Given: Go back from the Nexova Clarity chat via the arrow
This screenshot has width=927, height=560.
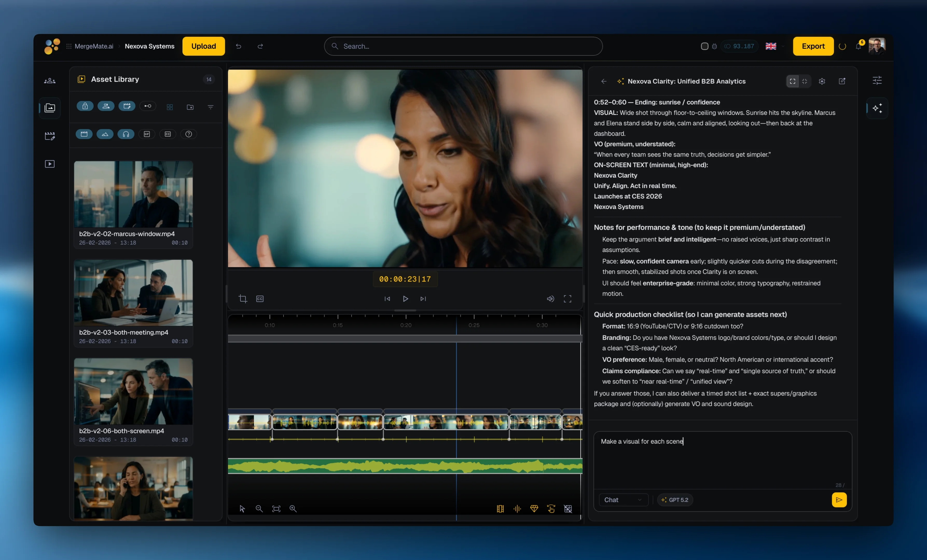Looking at the screenshot, I should click(x=604, y=81).
